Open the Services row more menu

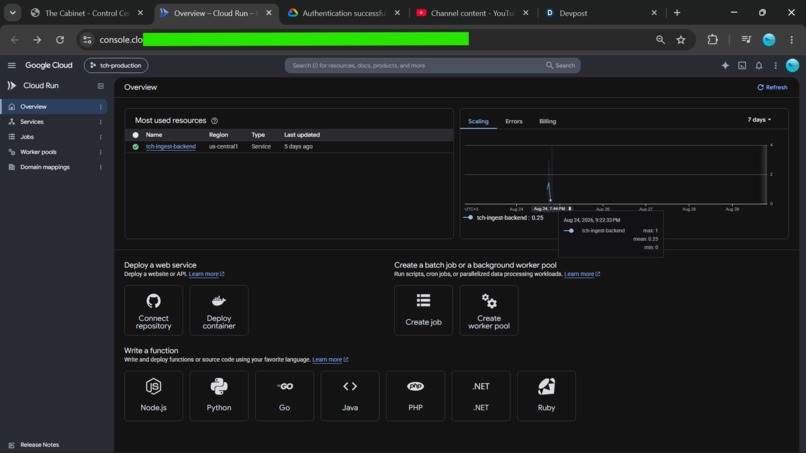[101, 122]
